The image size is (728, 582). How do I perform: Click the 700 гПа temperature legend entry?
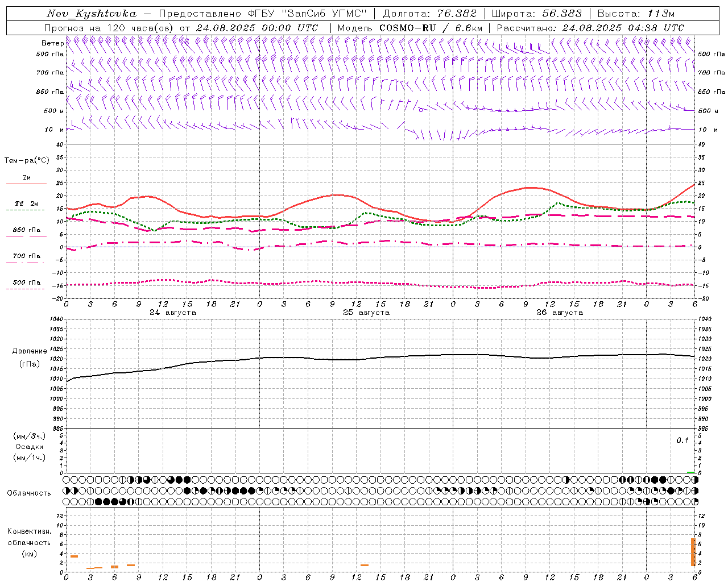coord(27,256)
